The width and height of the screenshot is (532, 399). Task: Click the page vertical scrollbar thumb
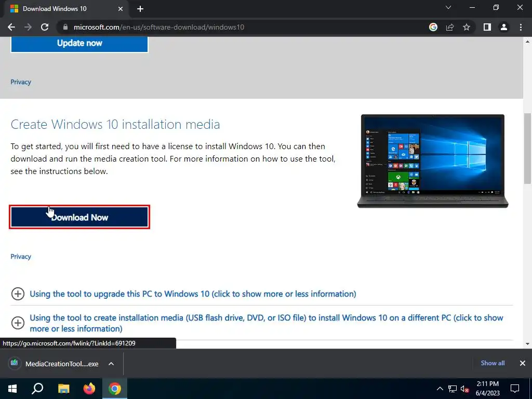tap(528, 149)
